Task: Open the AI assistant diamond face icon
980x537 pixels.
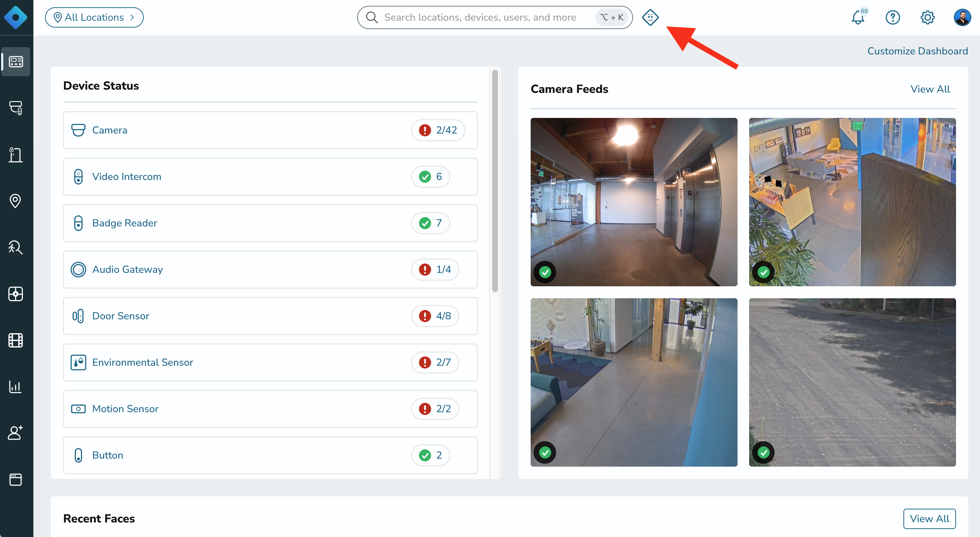Action: point(650,17)
